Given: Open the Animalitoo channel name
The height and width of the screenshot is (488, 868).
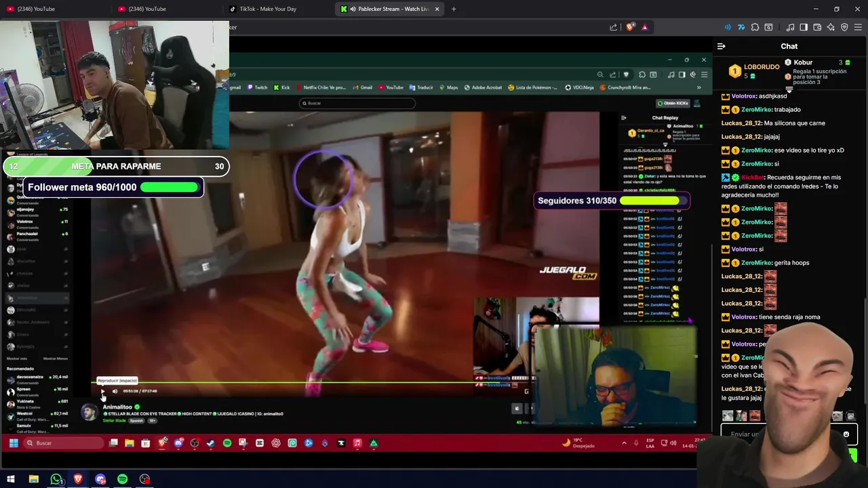Looking at the screenshot, I should tap(117, 407).
